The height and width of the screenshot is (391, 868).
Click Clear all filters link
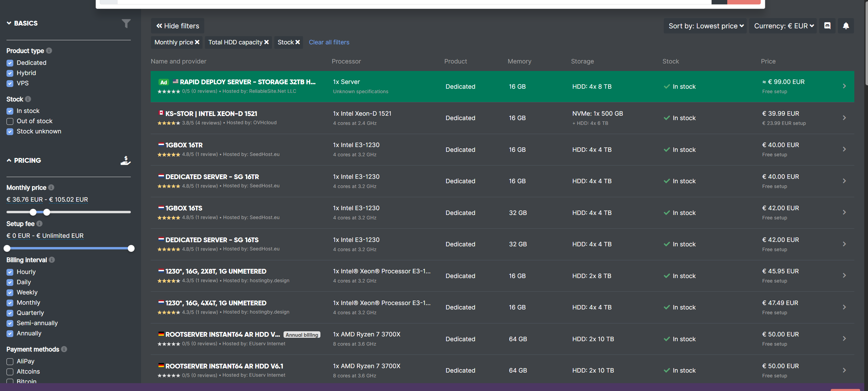coord(329,42)
